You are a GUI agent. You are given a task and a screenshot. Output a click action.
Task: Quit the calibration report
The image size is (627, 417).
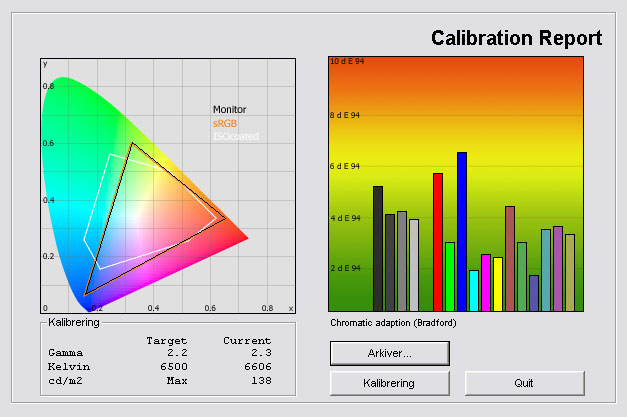tap(525, 383)
